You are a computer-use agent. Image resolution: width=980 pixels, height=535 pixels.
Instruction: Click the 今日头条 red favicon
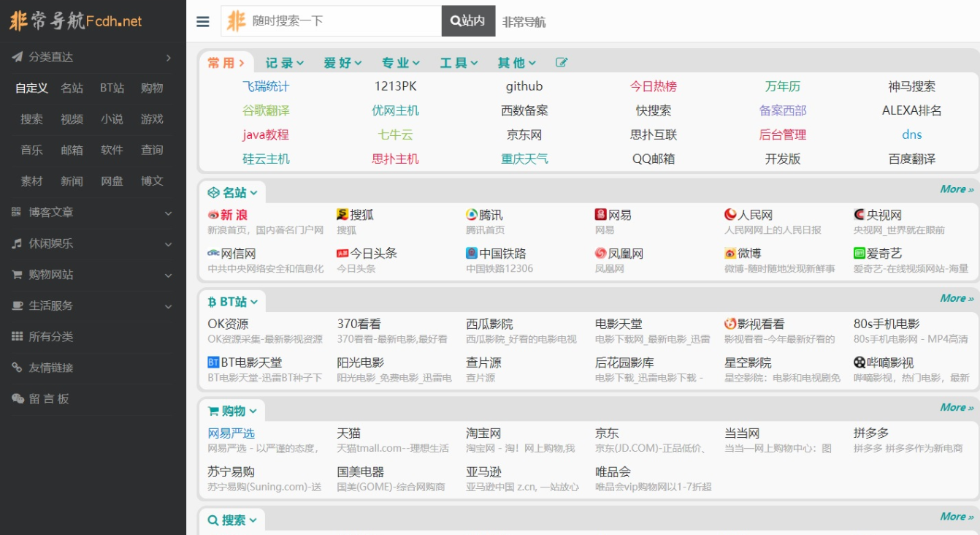pos(342,253)
